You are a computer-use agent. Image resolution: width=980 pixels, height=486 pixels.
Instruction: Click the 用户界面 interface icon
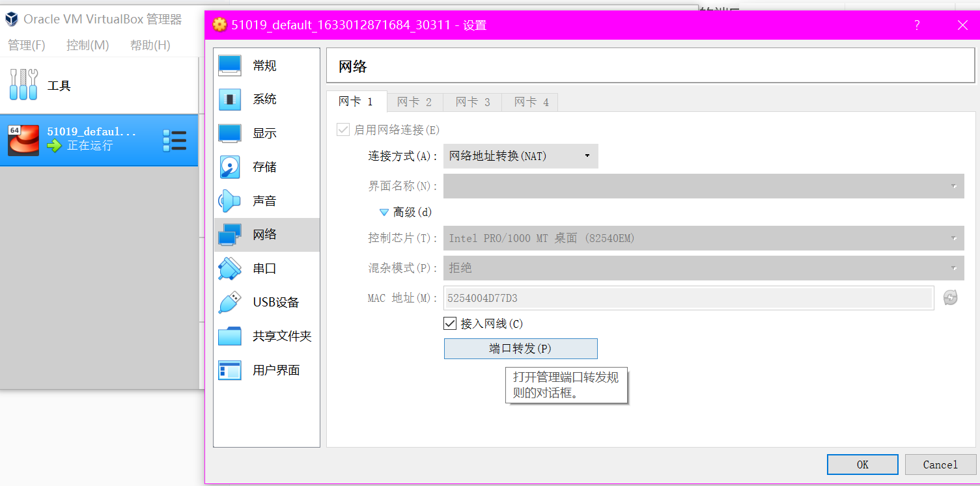(230, 370)
